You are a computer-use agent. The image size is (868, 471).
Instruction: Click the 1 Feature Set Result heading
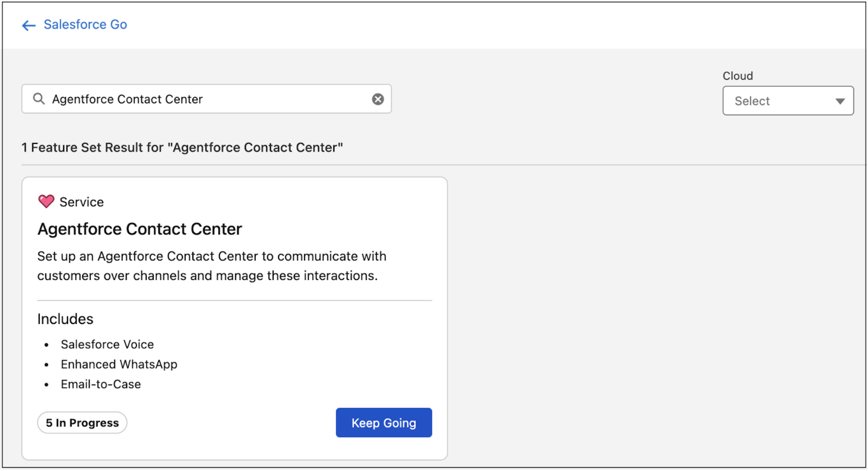tap(182, 148)
